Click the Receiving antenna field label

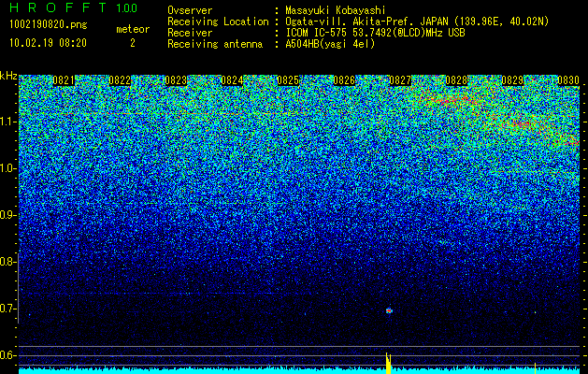215,44
